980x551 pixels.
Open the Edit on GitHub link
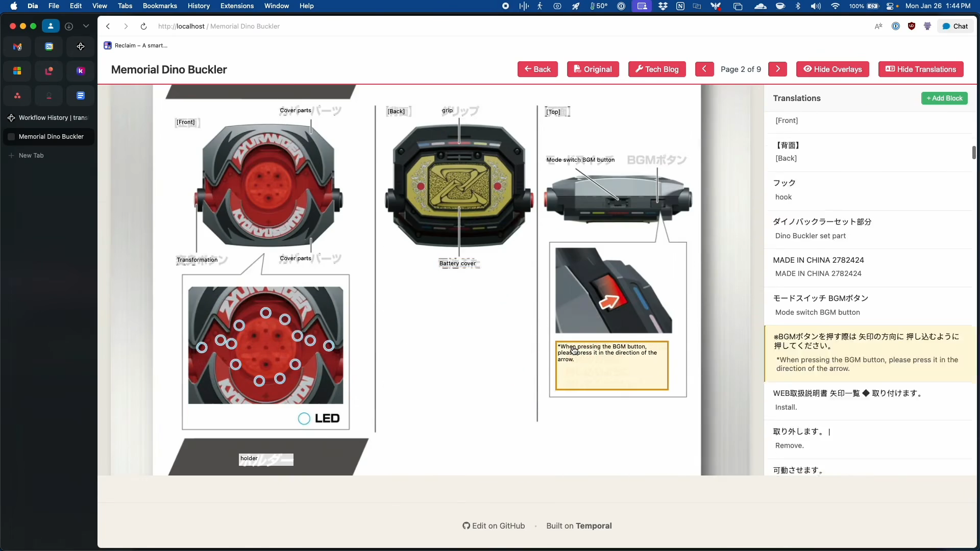click(494, 525)
